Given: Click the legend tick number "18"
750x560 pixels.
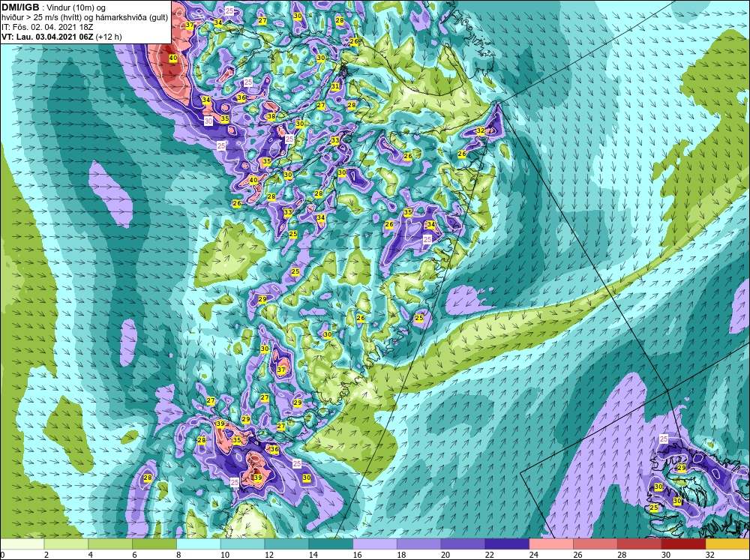Looking at the screenshot, I should click(x=401, y=555).
